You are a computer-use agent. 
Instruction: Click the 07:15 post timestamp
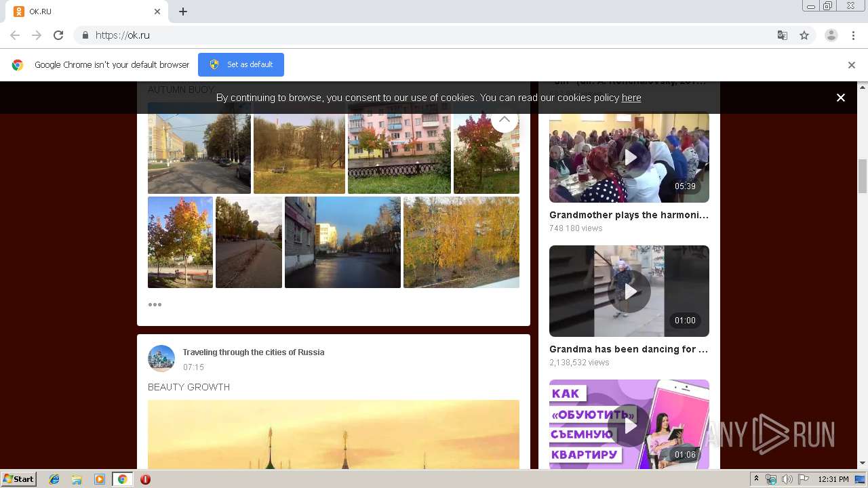pos(193,367)
